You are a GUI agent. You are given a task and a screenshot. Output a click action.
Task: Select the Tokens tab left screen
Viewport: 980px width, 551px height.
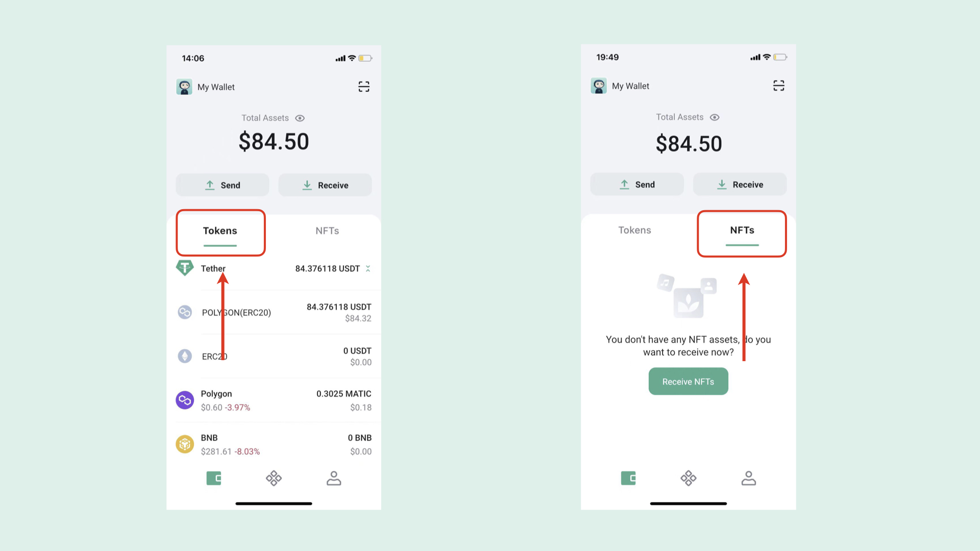coord(220,230)
